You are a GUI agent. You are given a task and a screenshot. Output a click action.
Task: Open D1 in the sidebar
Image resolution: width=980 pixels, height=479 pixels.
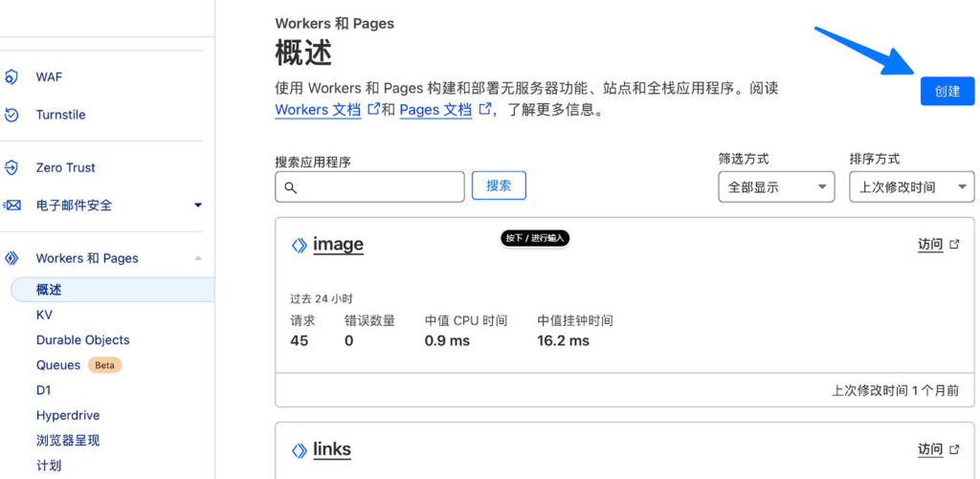pos(43,390)
